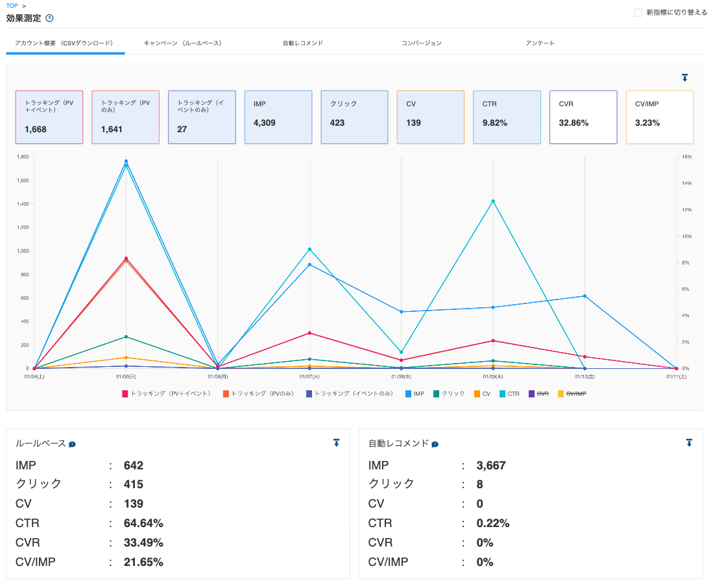Select the 自動レコメンド IMP value 3,667

[491, 465]
